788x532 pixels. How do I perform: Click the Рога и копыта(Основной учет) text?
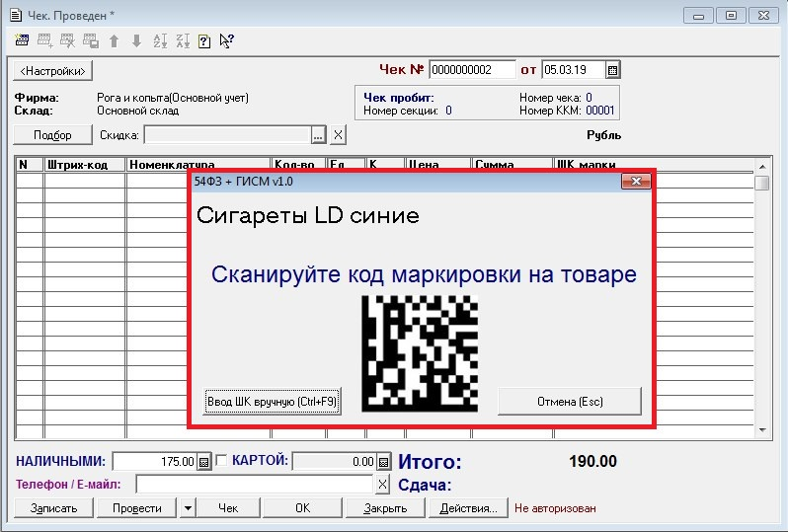tap(173, 98)
